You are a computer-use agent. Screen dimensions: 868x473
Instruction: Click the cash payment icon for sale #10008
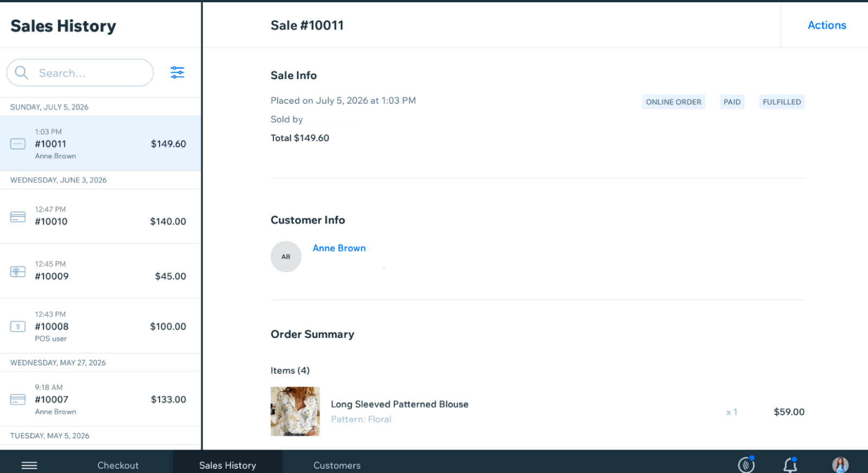[18, 327]
